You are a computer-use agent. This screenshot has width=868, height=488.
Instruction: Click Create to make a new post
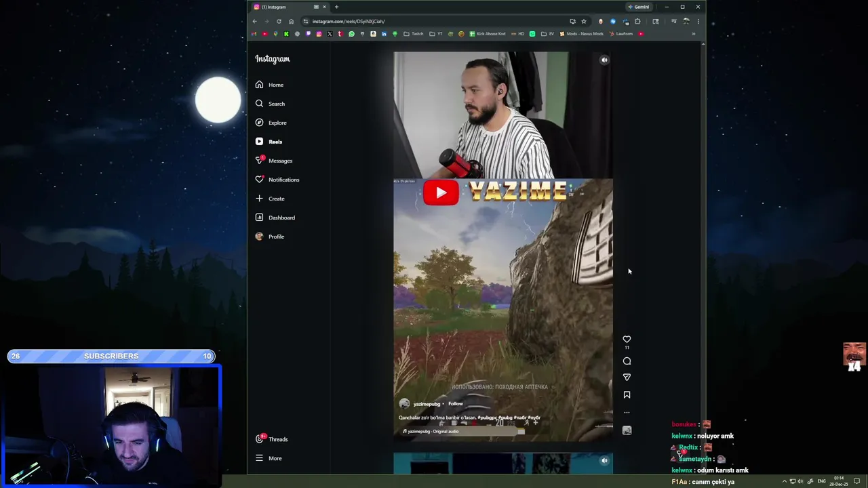click(x=270, y=199)
